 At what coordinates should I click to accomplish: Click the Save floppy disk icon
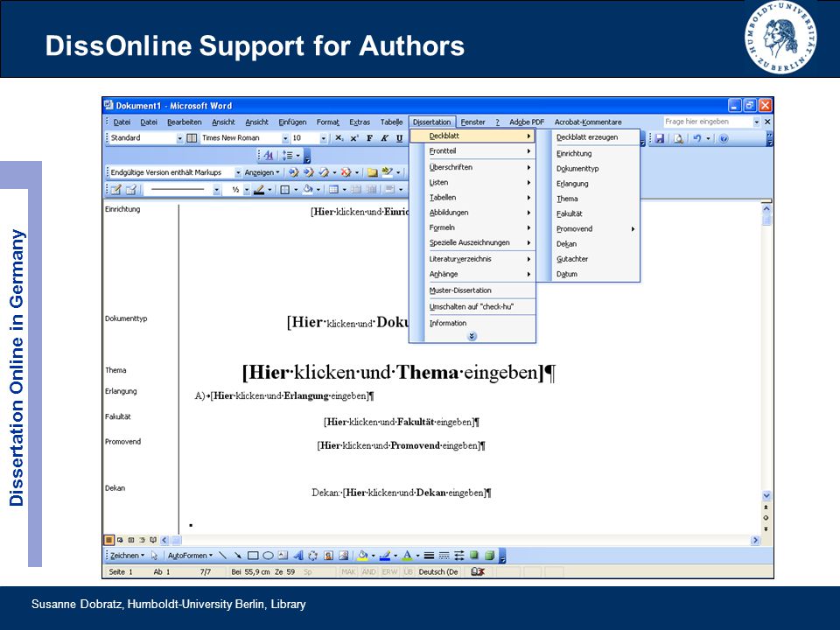(660, 139)
